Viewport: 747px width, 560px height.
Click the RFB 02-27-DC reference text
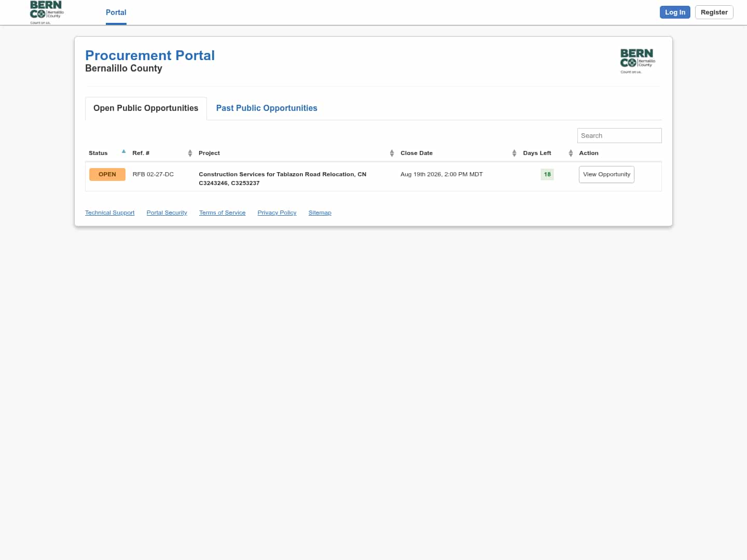click(153, 174)
